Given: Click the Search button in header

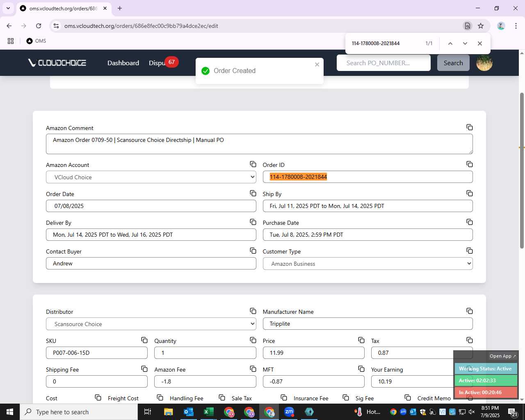Looking at the screenshot, I should [x=453, y=63].
